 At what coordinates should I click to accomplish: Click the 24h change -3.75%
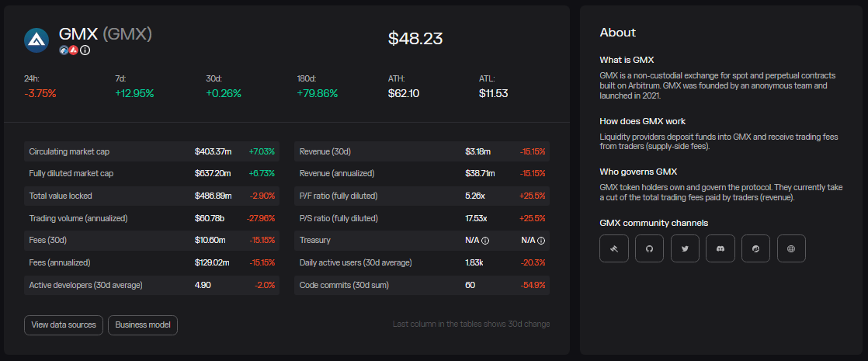click(40, 94)
